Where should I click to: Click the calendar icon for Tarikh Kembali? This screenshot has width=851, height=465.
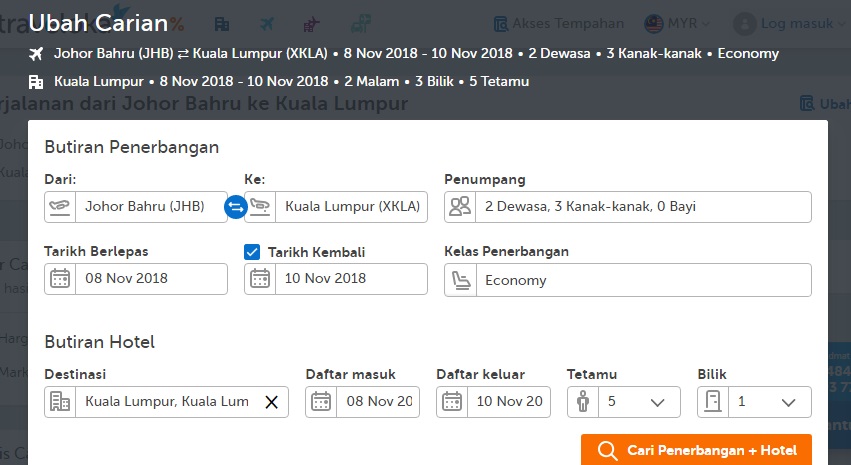tap(261, 279)
